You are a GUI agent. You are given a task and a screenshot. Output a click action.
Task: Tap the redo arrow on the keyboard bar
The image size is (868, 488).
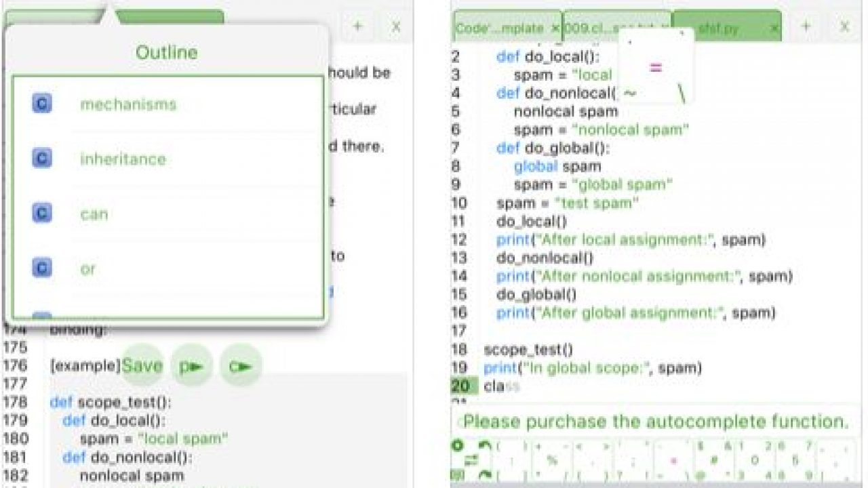click(485, 474)
